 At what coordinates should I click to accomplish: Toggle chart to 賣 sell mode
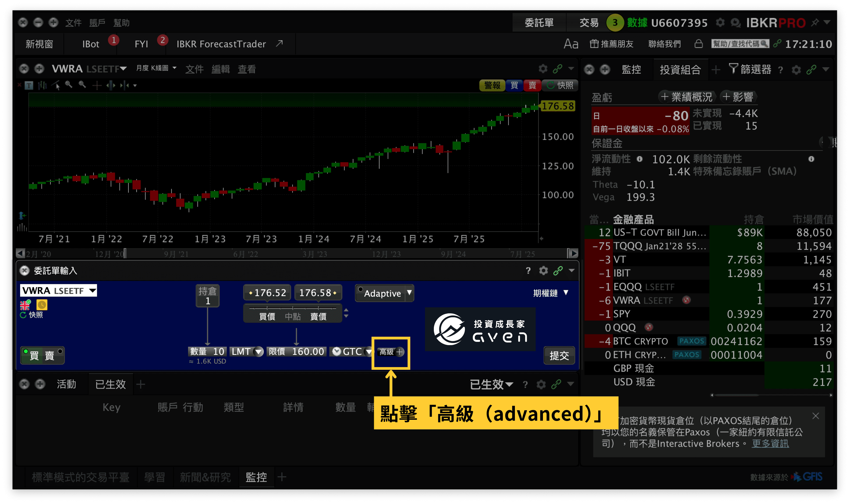(533, 85)
